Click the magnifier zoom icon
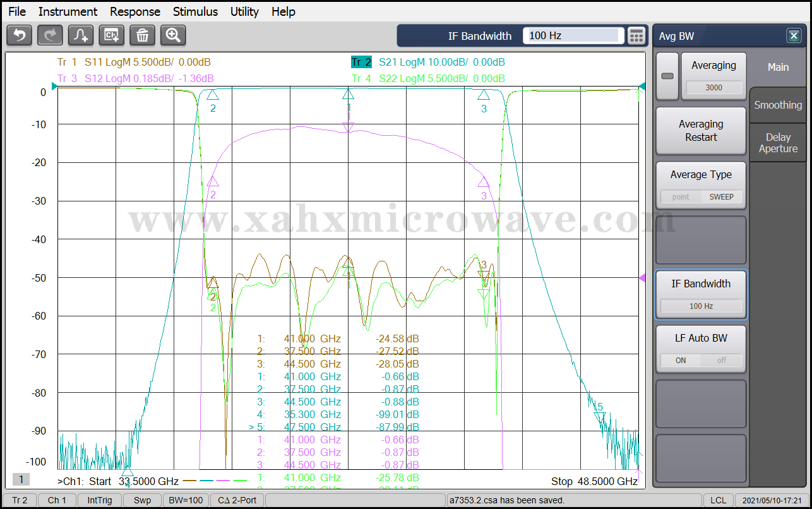Image resolution: width=812 pixels, height=509 pixels. (174, 35)
